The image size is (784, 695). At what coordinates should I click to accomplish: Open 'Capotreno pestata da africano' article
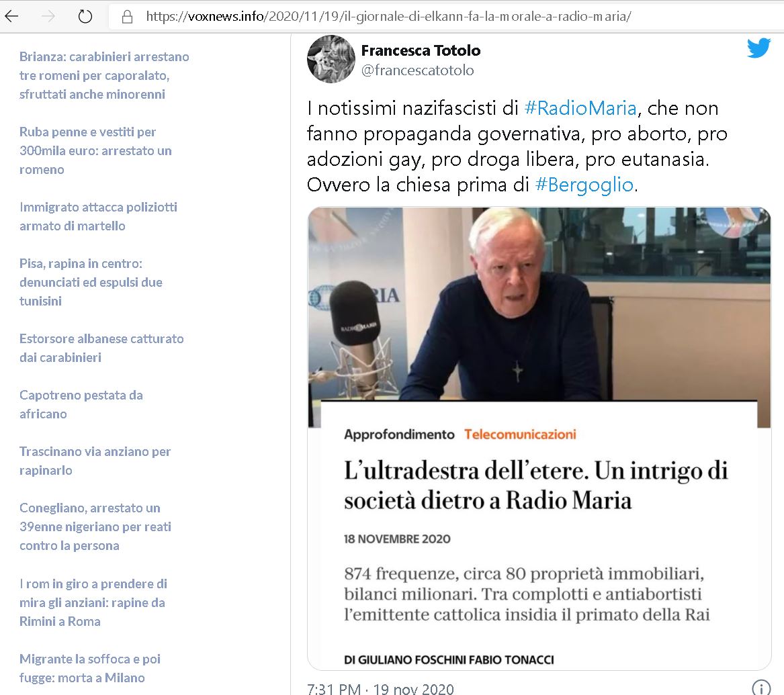pyautogui.click(x=81, y=404)
